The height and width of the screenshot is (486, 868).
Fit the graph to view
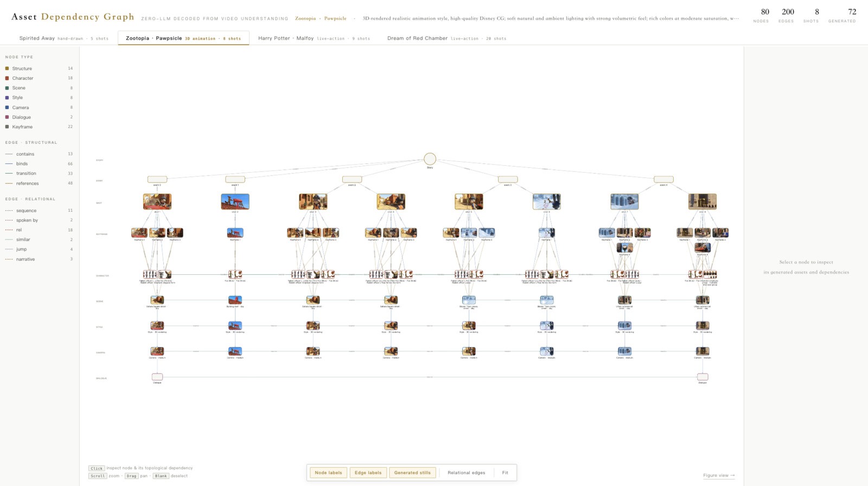[x=505, y=472]
